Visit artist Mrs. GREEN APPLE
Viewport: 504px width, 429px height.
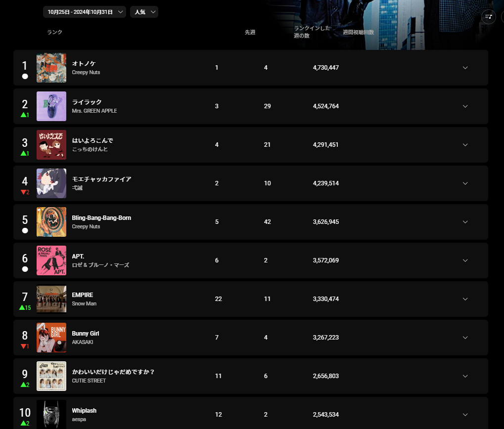coord(94,111)
